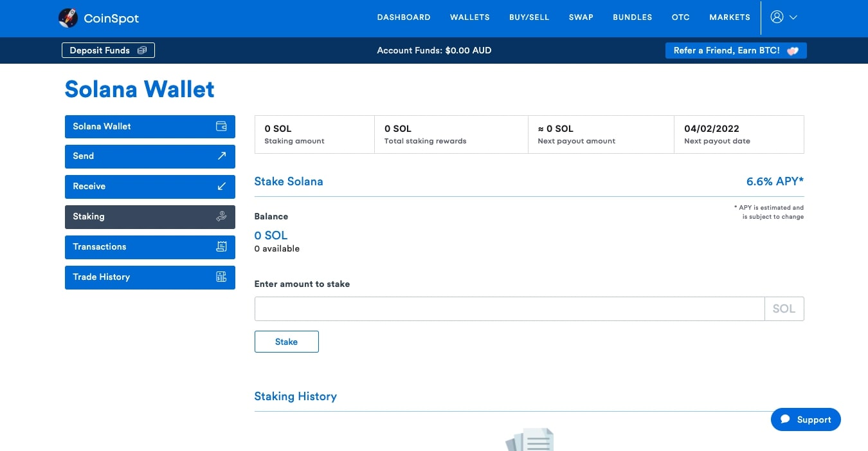Click 'Account Funds: $0.00 AUD' text
The width and height of the screenshot is (868, 451).
pos(434,50)
